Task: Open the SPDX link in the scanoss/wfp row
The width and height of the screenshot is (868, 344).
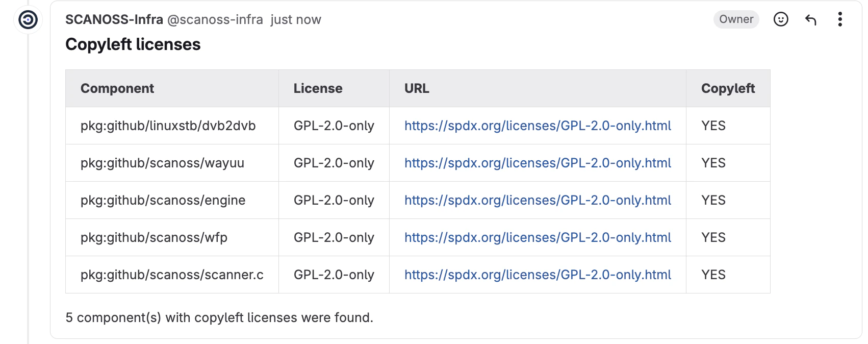Action: click(x=538, y=237)
